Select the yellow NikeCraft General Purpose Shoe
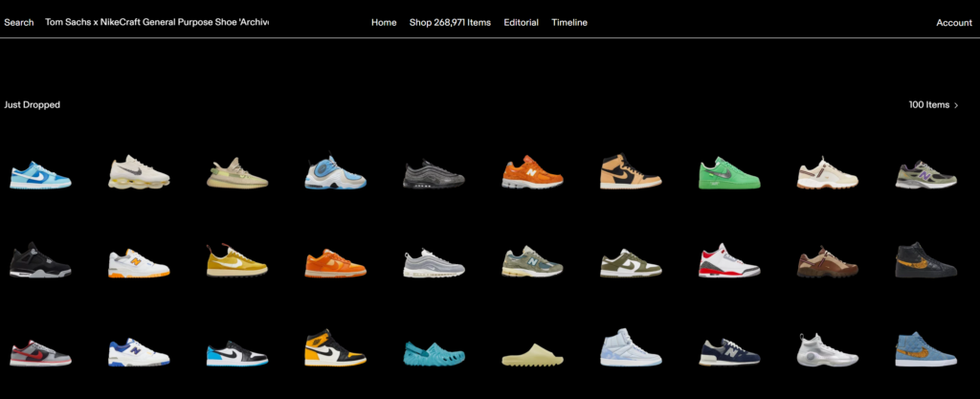Screen dimensions: 980x399 click(237, 260)
